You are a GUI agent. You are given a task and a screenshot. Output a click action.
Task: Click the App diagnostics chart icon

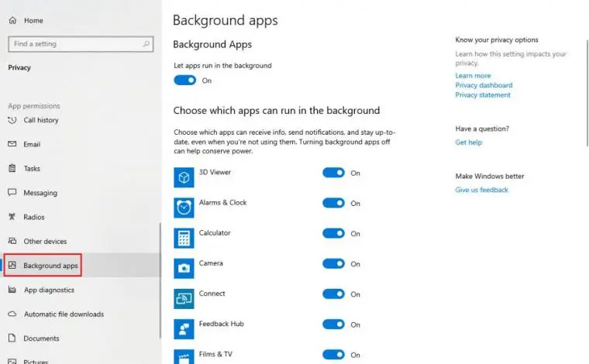(12, 290)
